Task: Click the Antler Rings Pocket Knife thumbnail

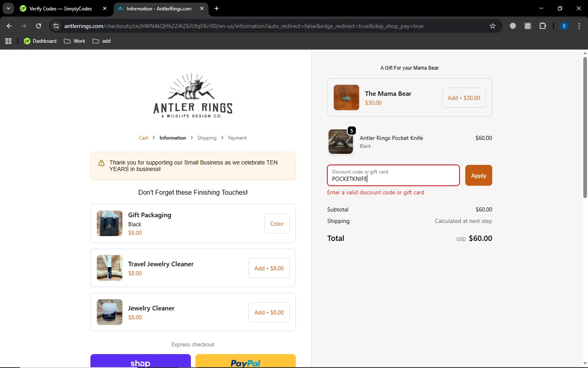Action: click(341, 142)
